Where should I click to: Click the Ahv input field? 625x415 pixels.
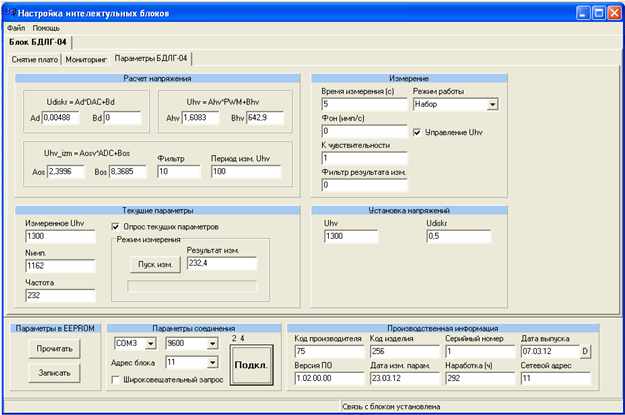click(200, 118)
